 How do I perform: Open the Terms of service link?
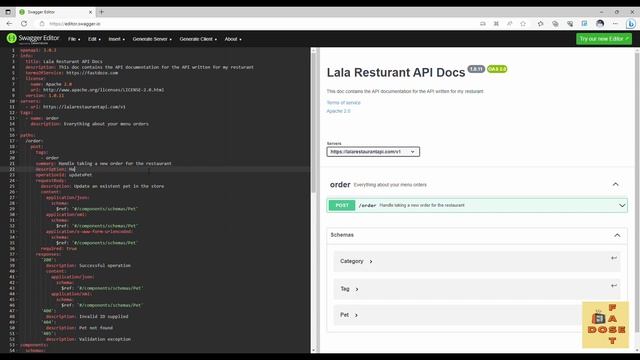[343, 102]
